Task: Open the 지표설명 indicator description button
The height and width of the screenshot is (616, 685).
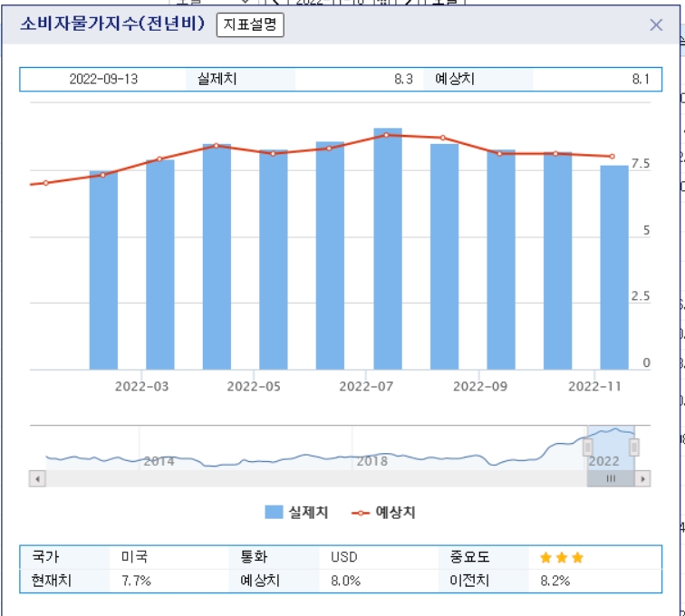Action: (x=250, y=24)
